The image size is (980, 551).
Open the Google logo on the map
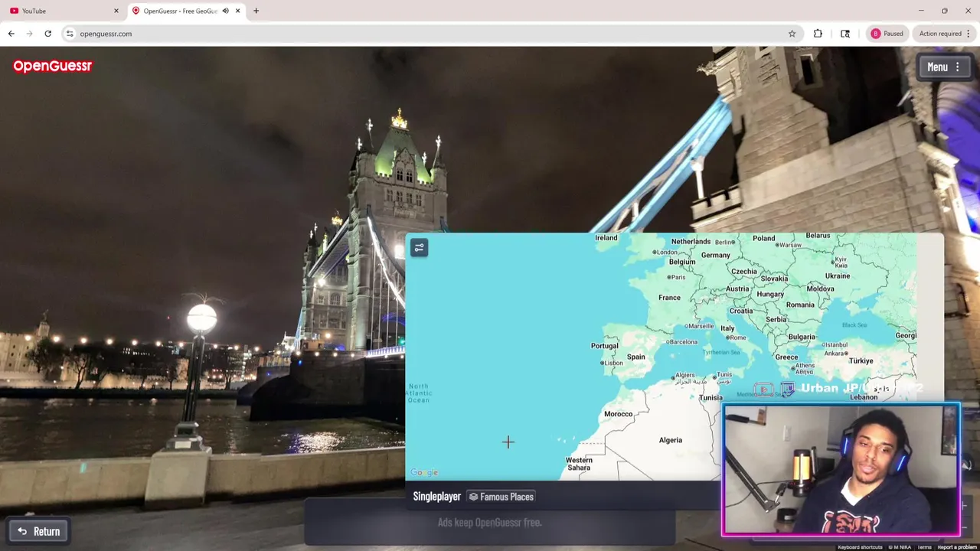click(x=424, y=472)
